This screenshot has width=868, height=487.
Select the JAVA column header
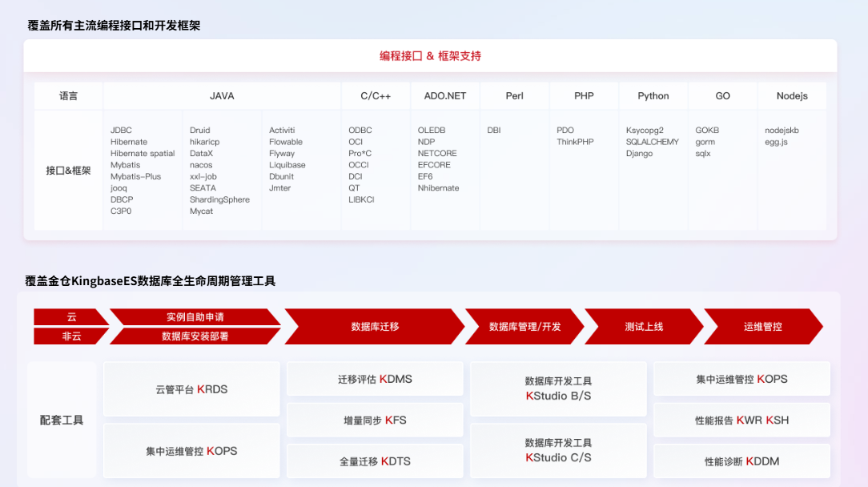coord(222,96)
